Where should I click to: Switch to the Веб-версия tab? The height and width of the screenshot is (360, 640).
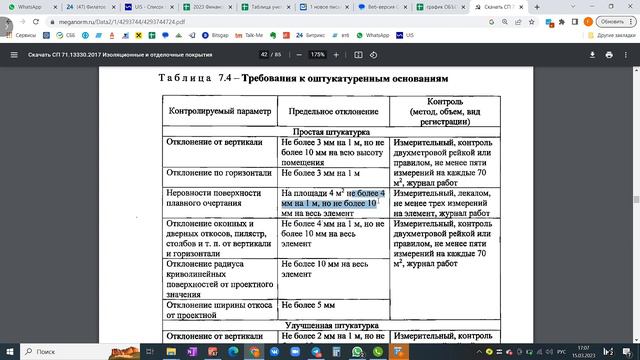click(382, 7)
